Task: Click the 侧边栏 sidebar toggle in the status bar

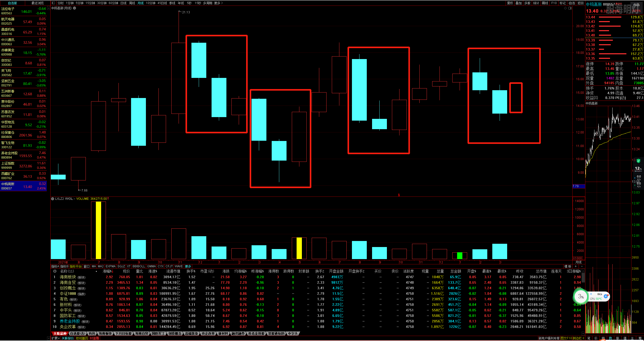Action: tap(579, 338)
